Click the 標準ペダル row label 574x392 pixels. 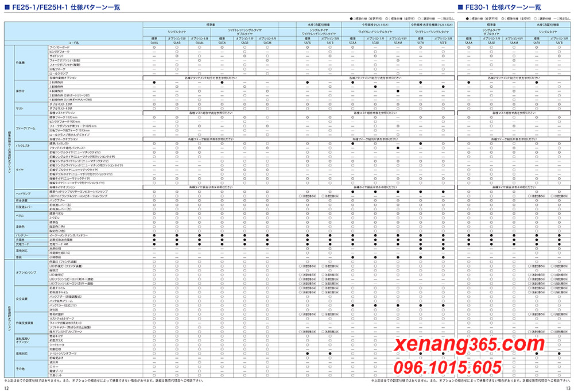click(56, 214)
